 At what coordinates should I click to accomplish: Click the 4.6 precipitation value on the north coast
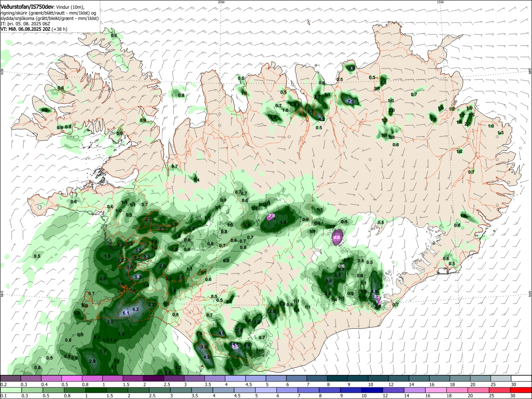pos(352,68)
